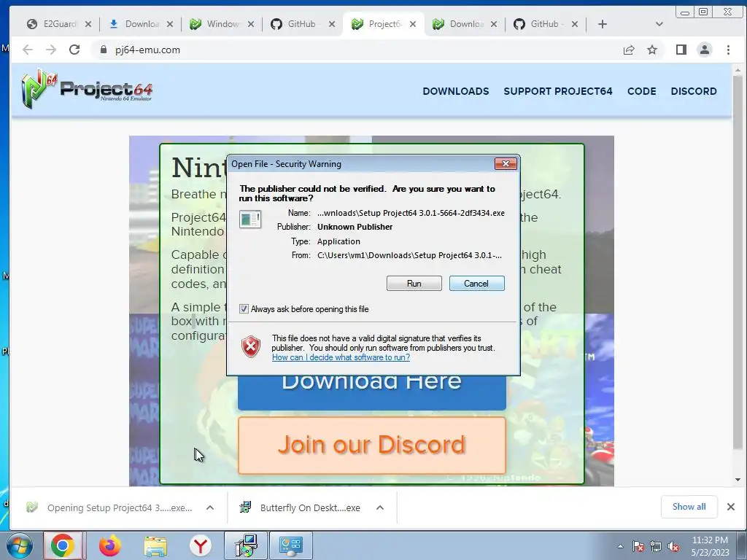Click Show all downloads
The image size is (747, 560).
[689, 507]
